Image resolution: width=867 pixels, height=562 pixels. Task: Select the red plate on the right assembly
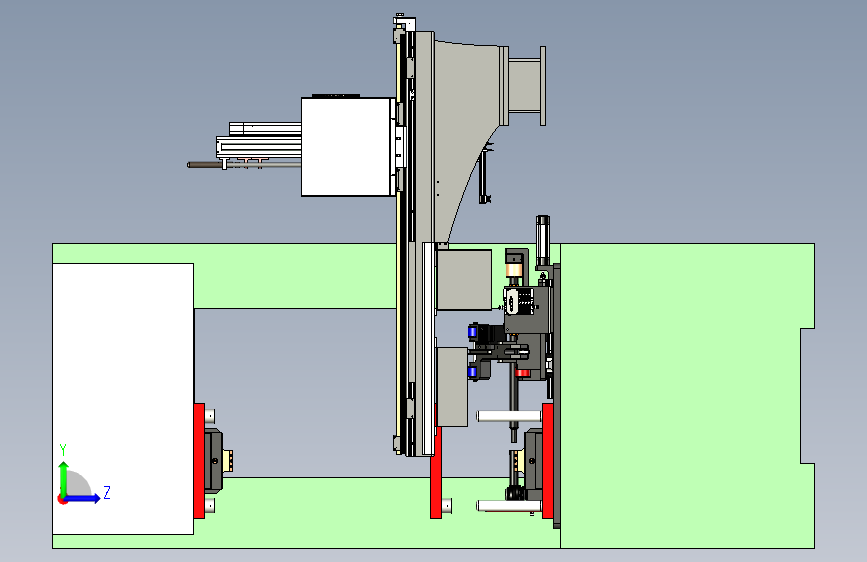point(547,461)
